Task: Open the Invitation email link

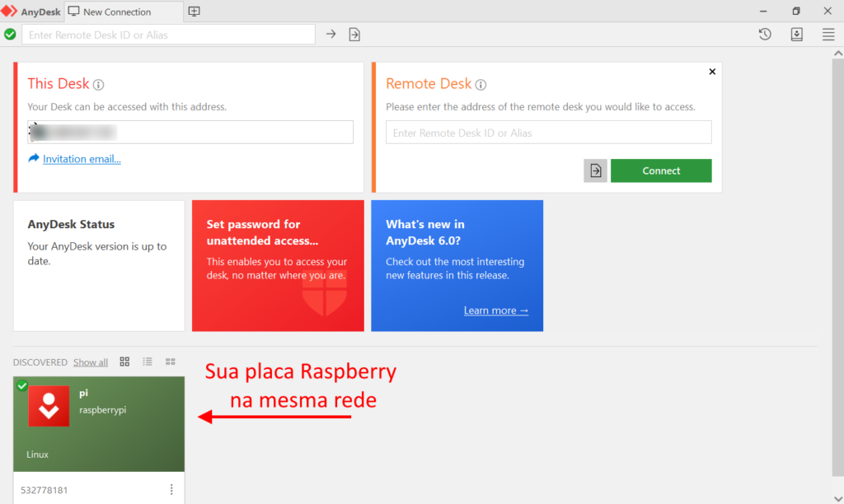Action: click(x=82, y=159)
